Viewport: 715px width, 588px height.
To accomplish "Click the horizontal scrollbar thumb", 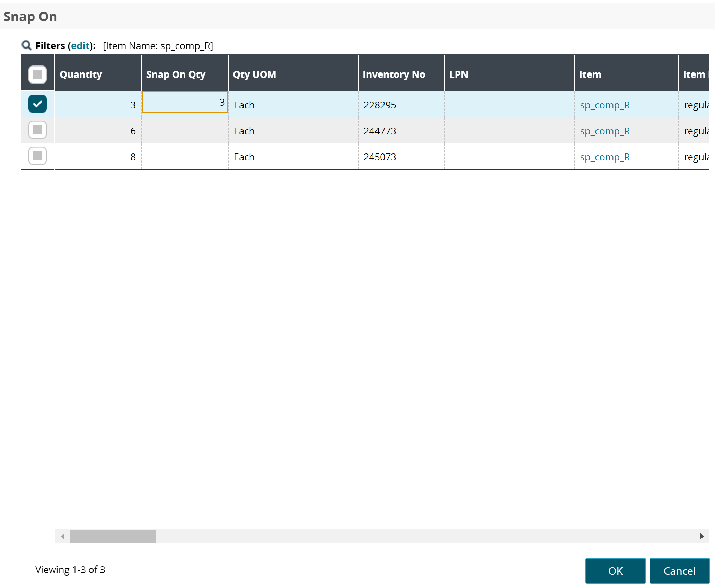I will click(113, 536).
